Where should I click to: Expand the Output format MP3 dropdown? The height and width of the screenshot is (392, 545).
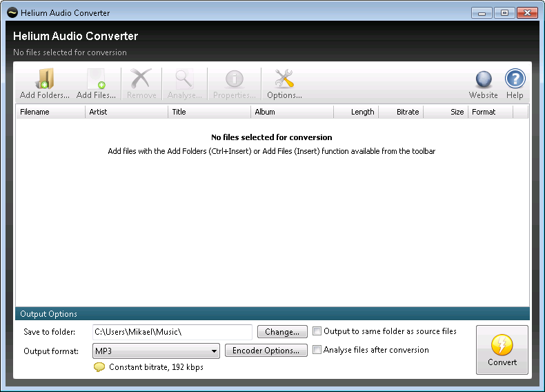pos(156,351)
